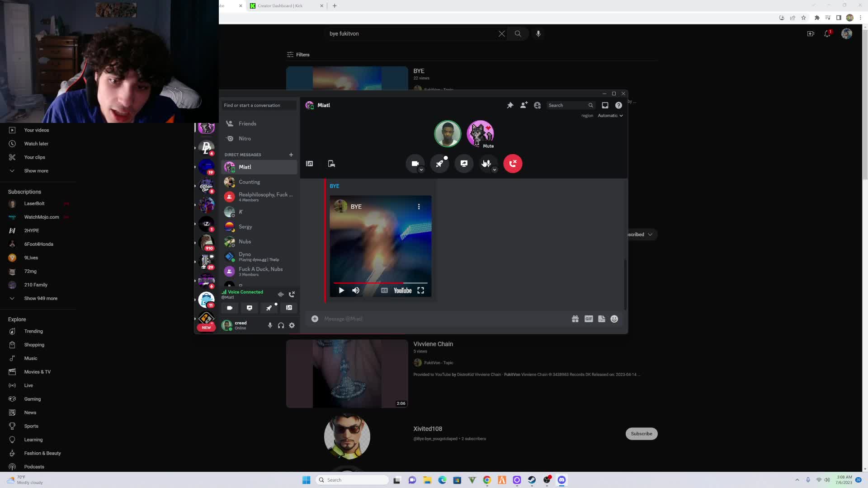Open Discord inbox icon

(x=605, y=105)
